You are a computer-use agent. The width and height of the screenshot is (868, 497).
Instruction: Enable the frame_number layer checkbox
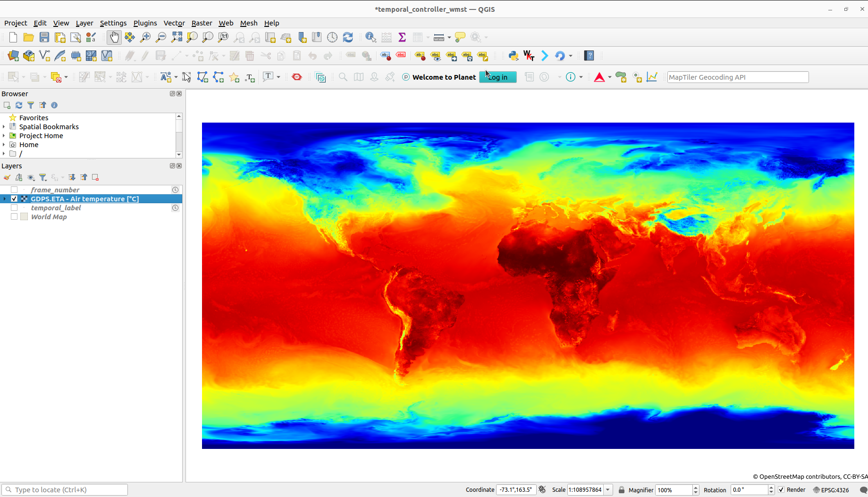[14, 190]
